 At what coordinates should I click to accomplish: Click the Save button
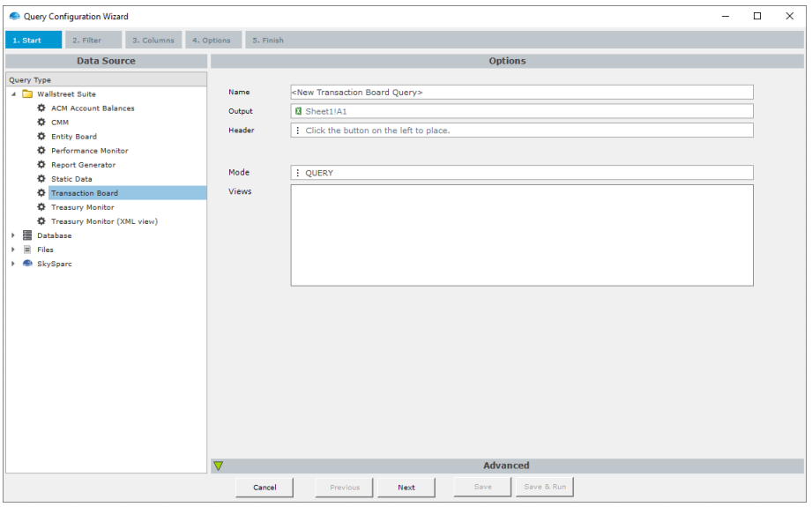point(482,487)
